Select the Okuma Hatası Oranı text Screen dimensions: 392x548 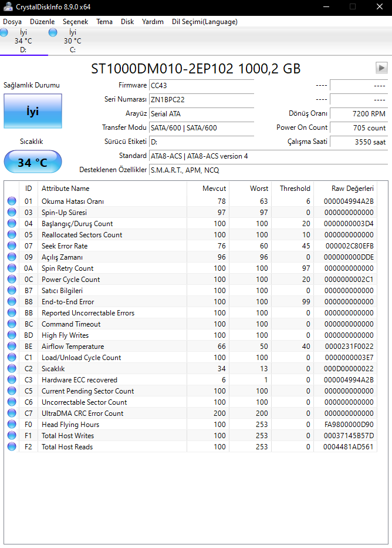click(73, 201)
